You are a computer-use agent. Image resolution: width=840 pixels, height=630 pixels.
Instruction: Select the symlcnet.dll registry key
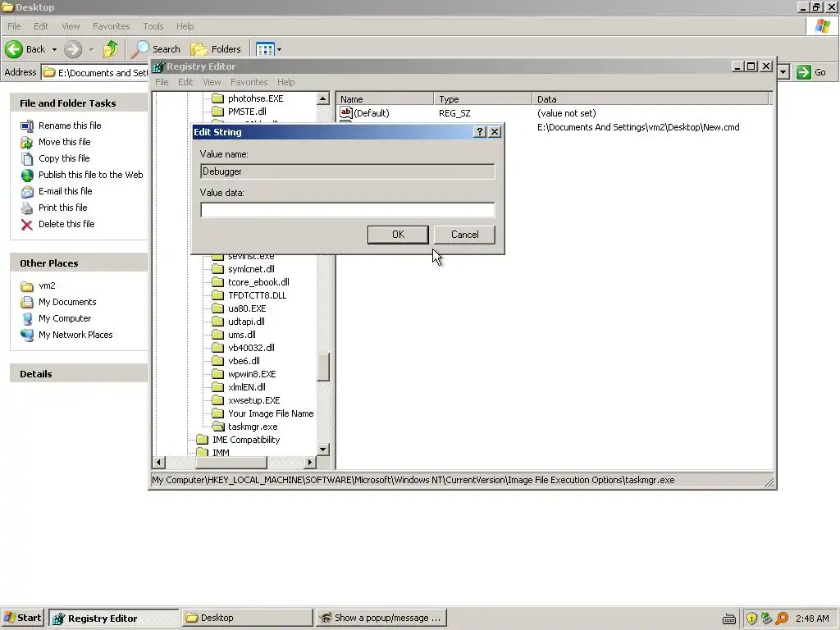point(251,269)
